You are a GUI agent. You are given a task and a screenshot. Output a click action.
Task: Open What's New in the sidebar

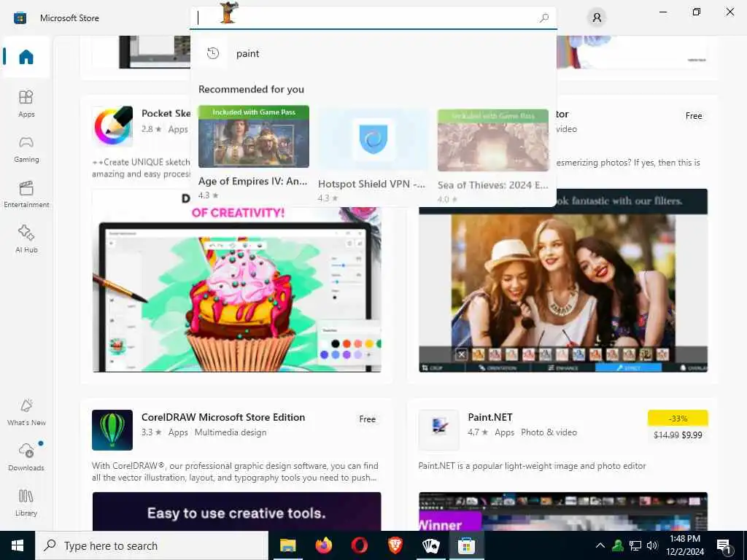click(x=26, y=412)
